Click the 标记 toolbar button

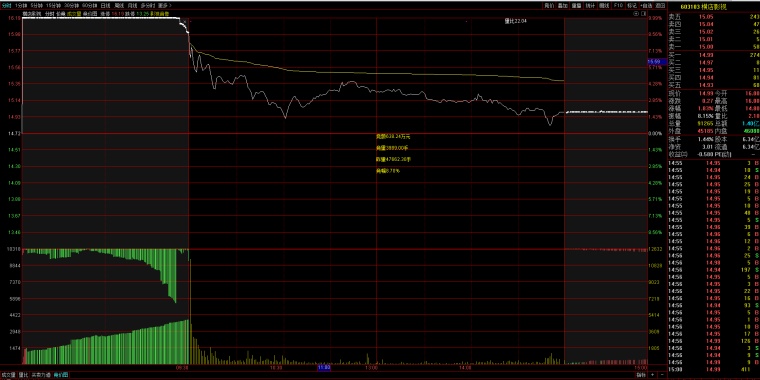(x=632, y=5)
